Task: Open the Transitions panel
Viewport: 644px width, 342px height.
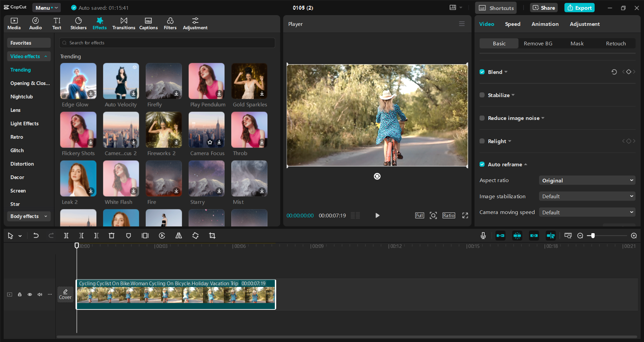Action: pyautogui.click(x=123, y=24)
